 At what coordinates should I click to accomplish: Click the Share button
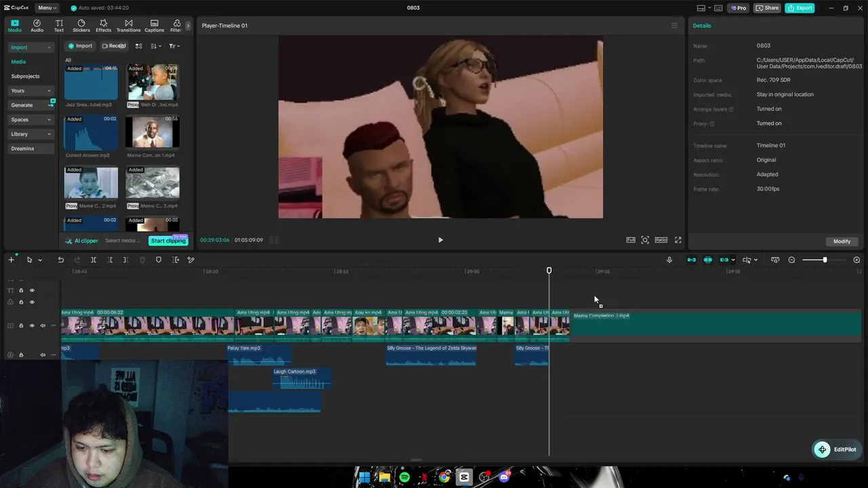click(x=767, y=8)
